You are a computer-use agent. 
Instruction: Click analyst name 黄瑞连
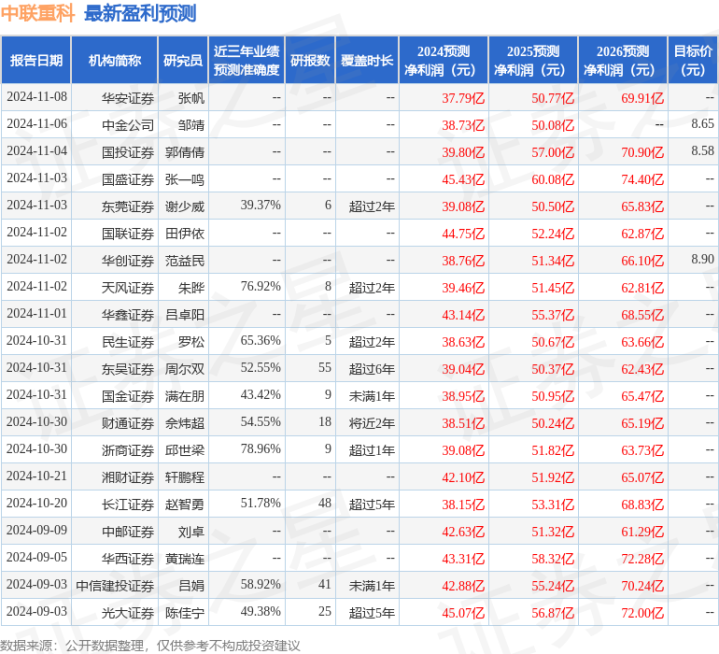click(x=185, y=558)
